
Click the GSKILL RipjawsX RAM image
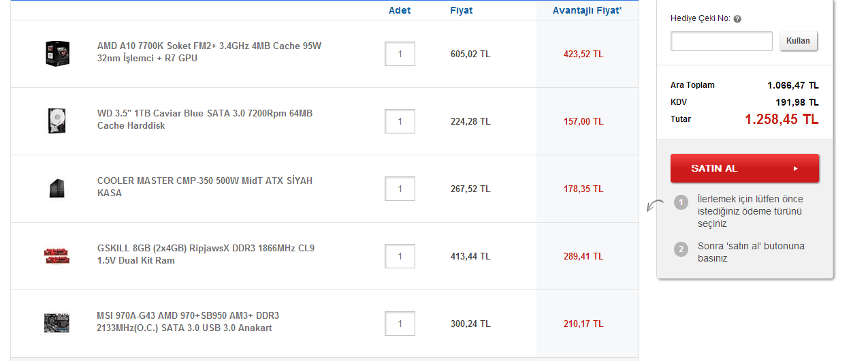[x=57, y=255]
